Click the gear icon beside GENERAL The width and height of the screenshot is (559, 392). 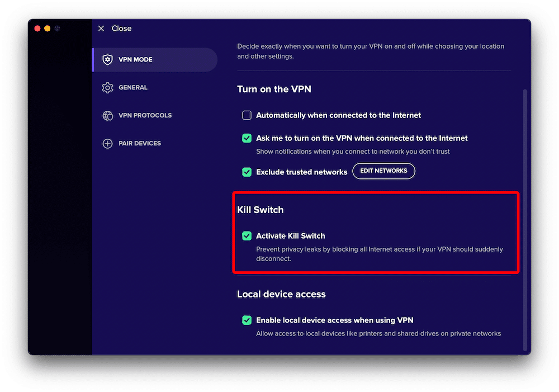[107, 88]
